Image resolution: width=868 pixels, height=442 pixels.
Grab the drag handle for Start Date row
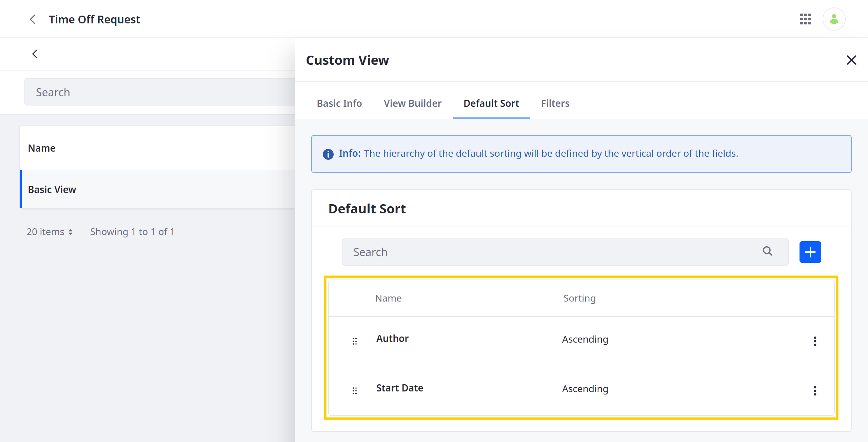pyautogui.click(x=355, y=391)
